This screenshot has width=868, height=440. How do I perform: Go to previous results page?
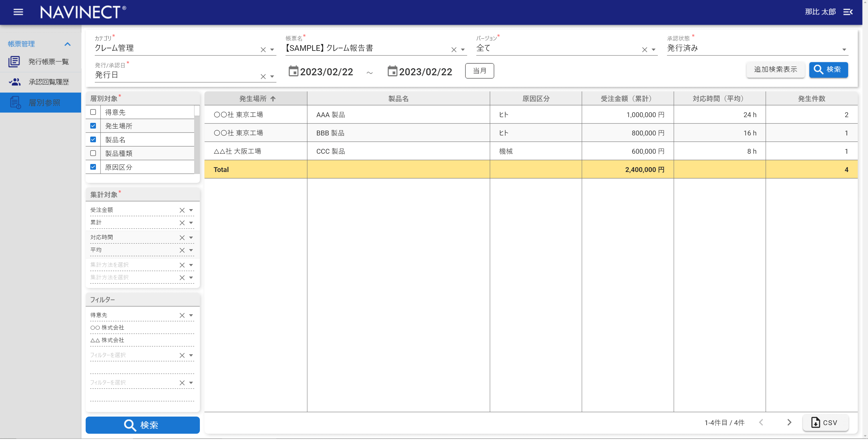[x=761, y=422]
